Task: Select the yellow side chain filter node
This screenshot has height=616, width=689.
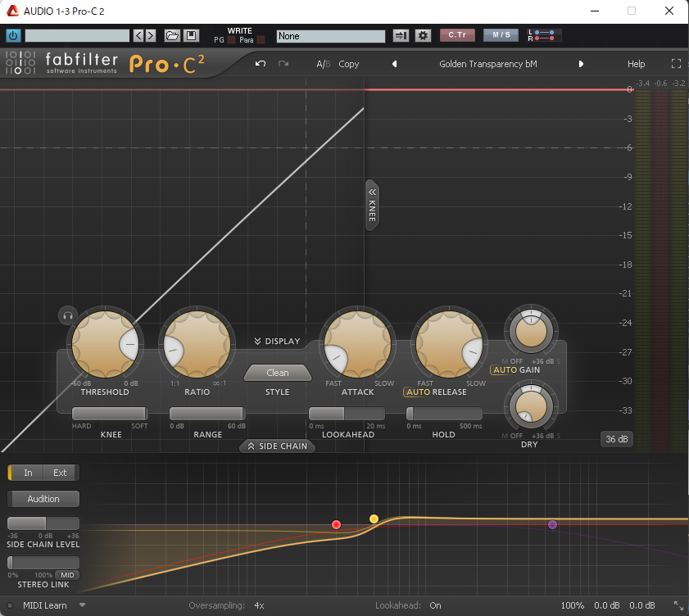Action: click(374, 519)
